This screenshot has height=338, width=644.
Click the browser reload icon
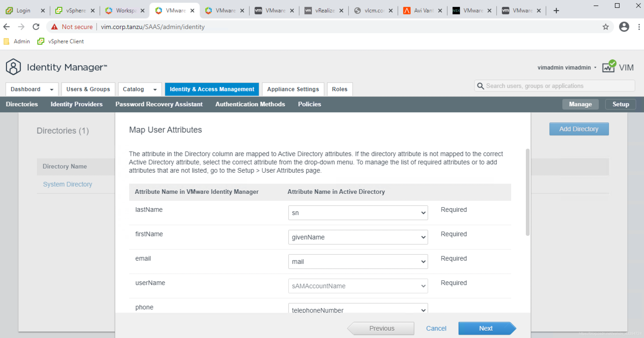pos(36,27)
